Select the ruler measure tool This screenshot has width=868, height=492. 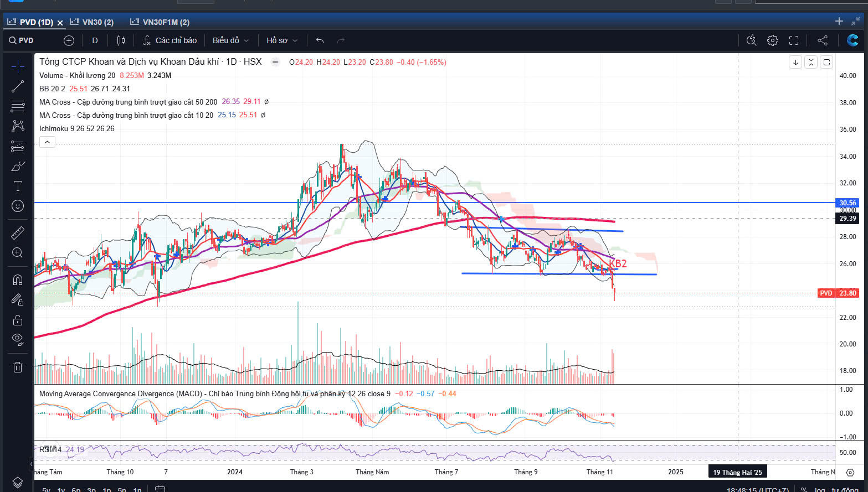pyautogui.click(x=18, y=232)
